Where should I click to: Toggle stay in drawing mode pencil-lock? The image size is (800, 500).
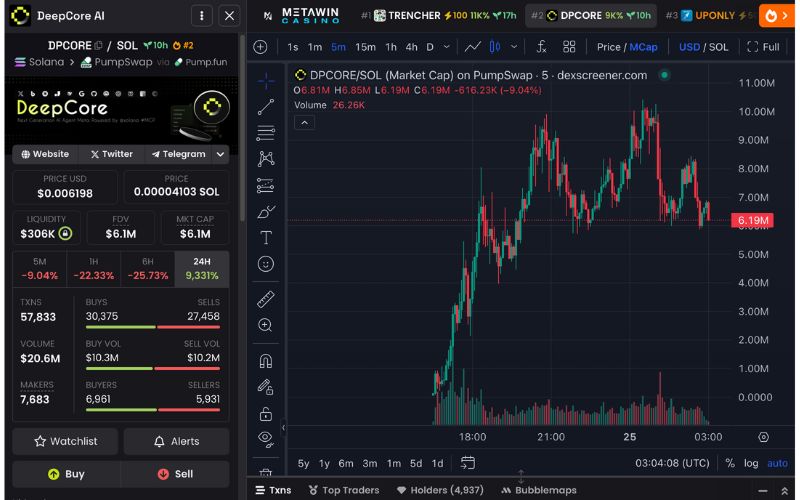266,387
